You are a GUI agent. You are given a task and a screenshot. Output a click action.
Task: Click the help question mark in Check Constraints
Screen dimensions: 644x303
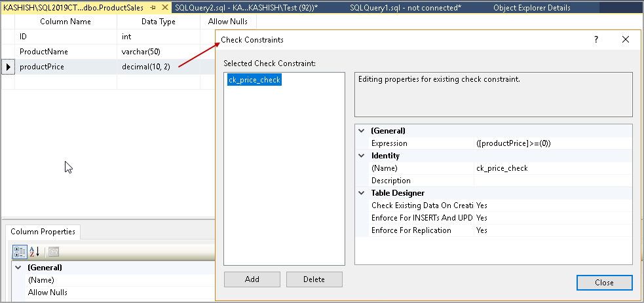(596, 39)
